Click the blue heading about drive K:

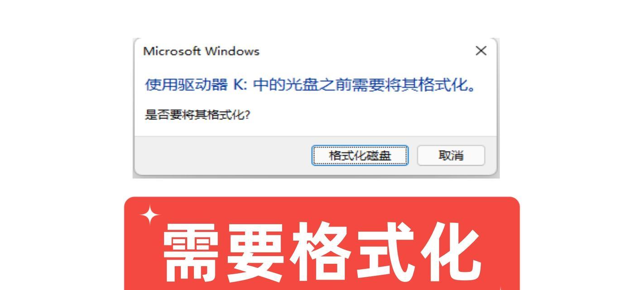point(311,85)
